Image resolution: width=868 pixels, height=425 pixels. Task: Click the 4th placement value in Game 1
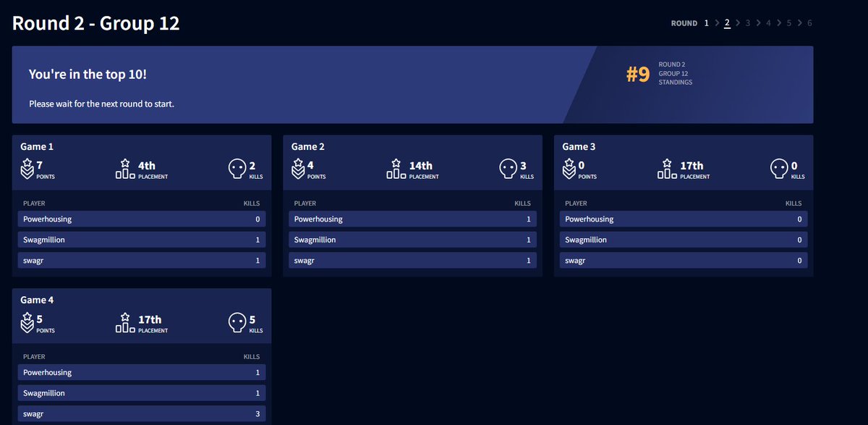click(147, 166)
